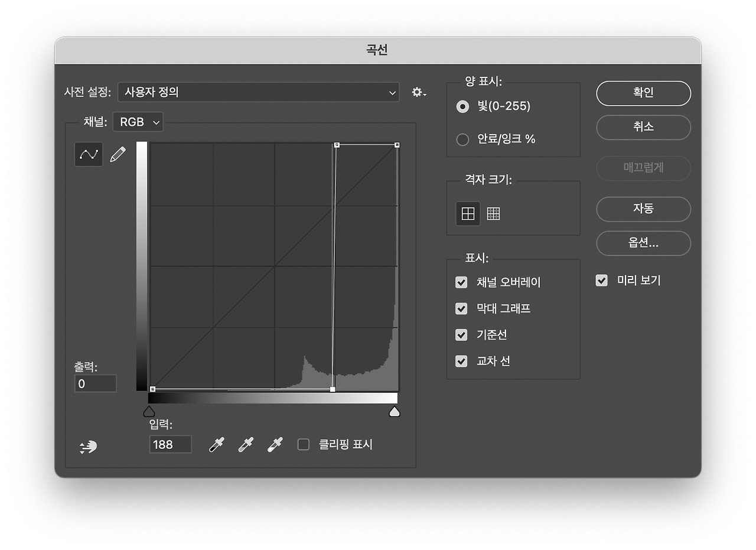The height and width of the screenshot is (550, 756).
Task: Click the 옵션... button
Action: click(643, 243)
